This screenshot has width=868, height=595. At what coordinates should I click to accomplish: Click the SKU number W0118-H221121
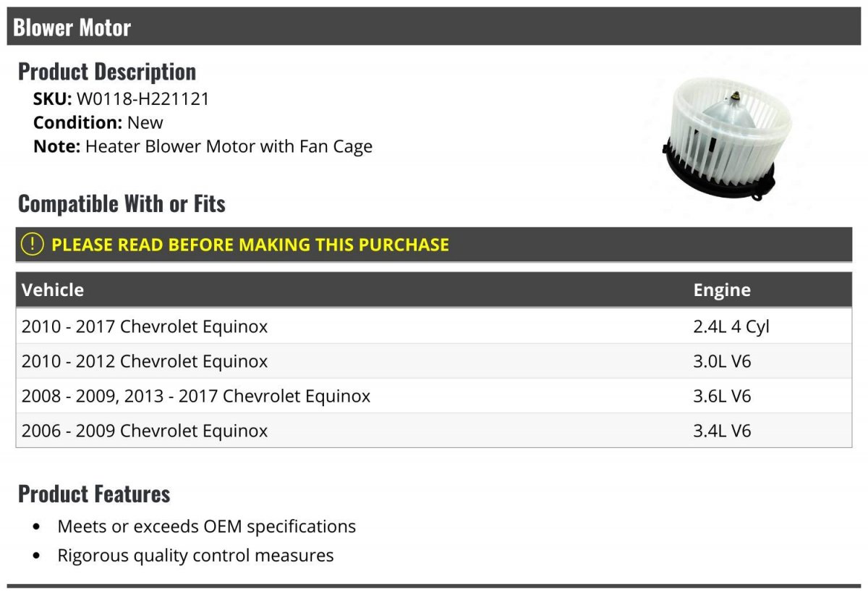(x=142, y=99)
